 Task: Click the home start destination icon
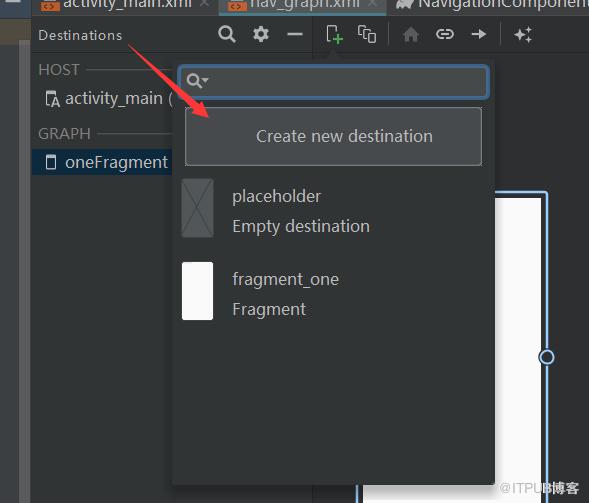pos(411,35)
